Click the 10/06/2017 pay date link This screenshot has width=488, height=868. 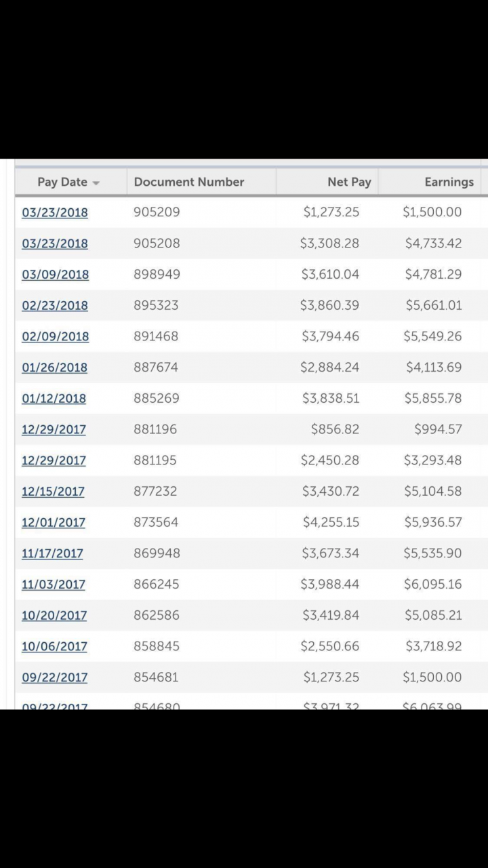click(54, 646)
